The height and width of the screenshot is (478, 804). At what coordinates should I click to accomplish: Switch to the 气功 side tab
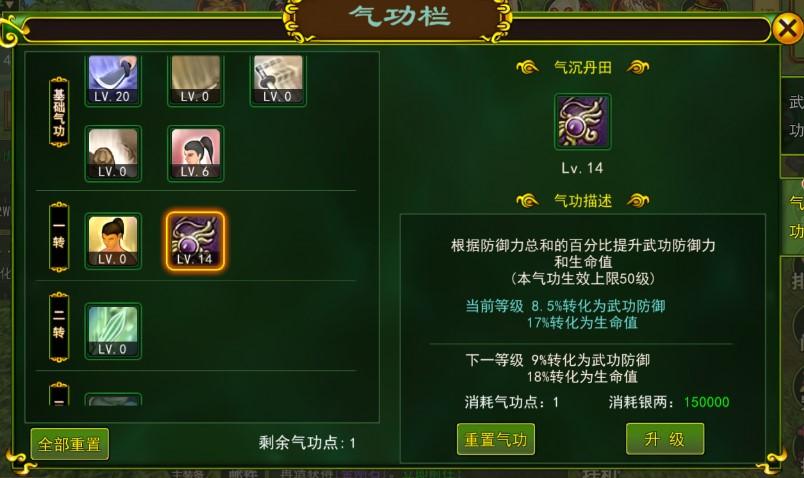[793, 216]
